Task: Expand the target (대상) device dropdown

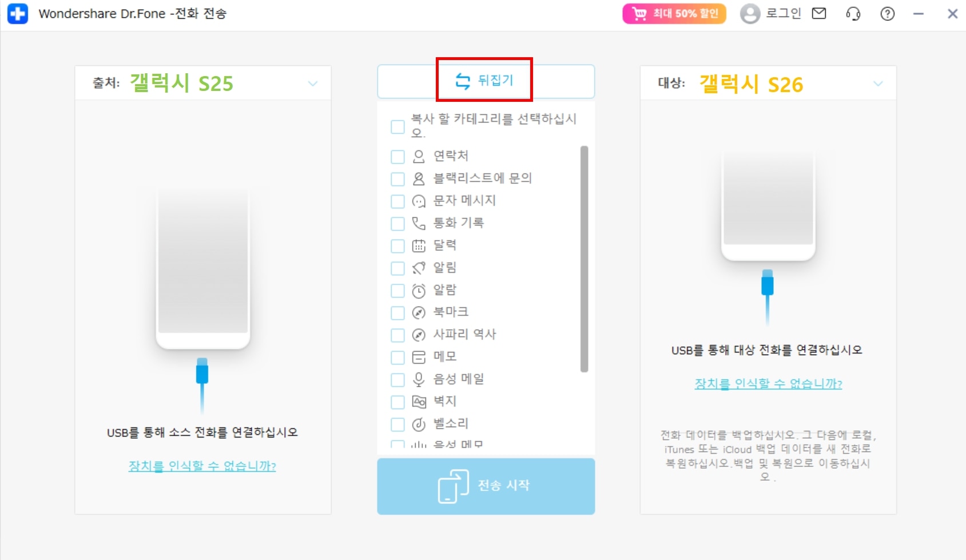Action: [x=878, y=84]
